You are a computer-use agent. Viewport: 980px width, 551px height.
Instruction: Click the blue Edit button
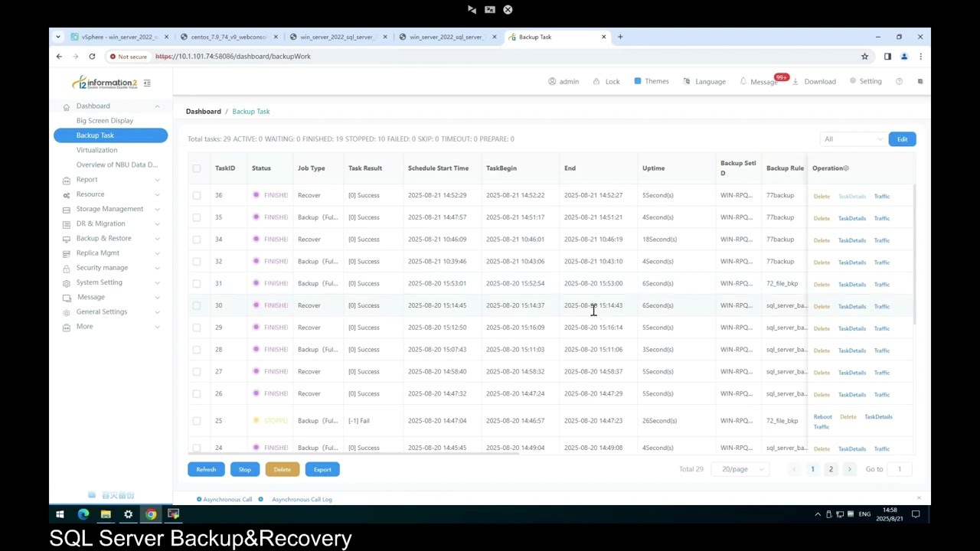(x=902, y=139)
